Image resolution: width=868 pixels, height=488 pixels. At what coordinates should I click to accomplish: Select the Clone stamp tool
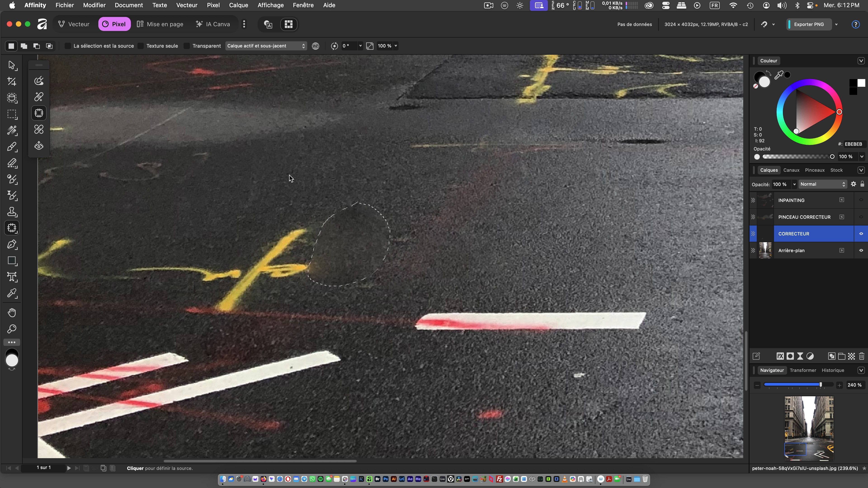pos(12,212)
